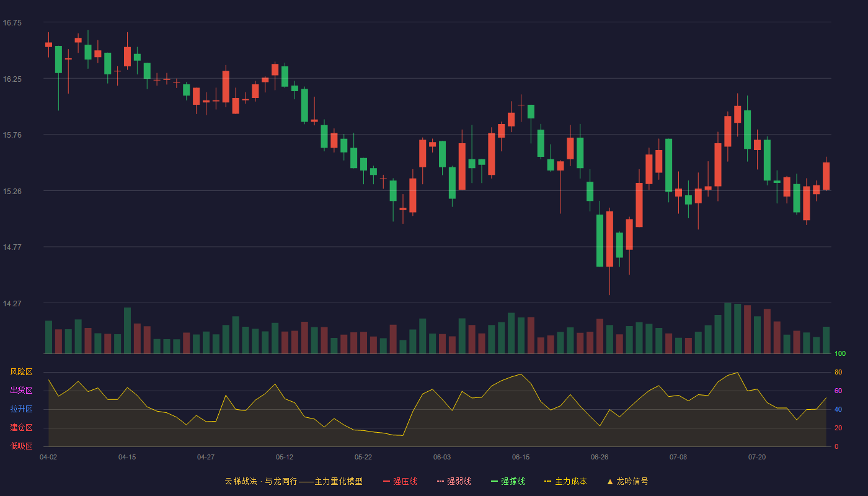Viewport: 868px width, 496px height.
Task: Click the 04-27 date label
Action: click(x=206, y=457)
